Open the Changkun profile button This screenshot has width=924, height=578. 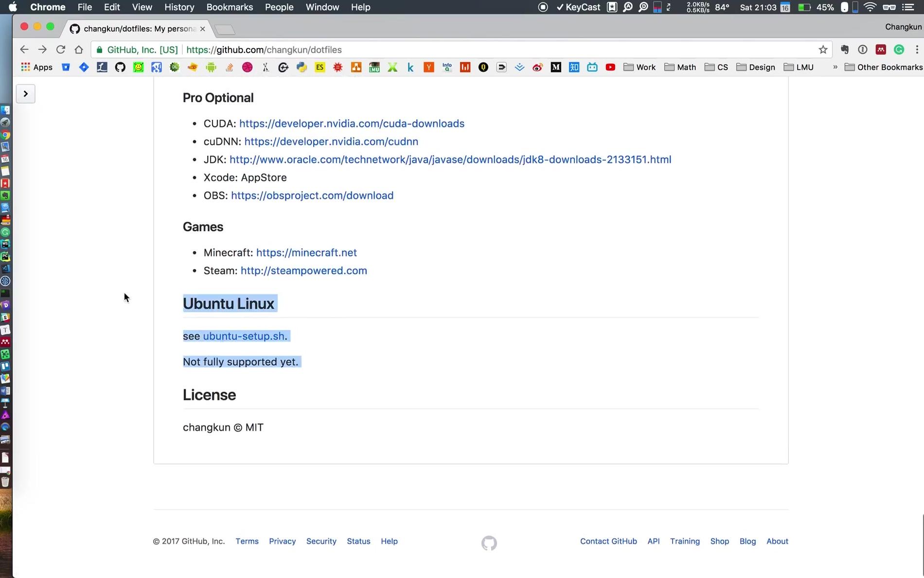pos(903,27)
